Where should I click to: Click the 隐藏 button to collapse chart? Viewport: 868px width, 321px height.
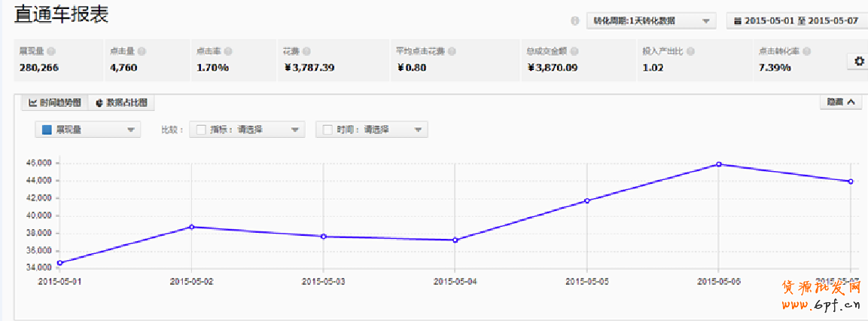[840, 102]
